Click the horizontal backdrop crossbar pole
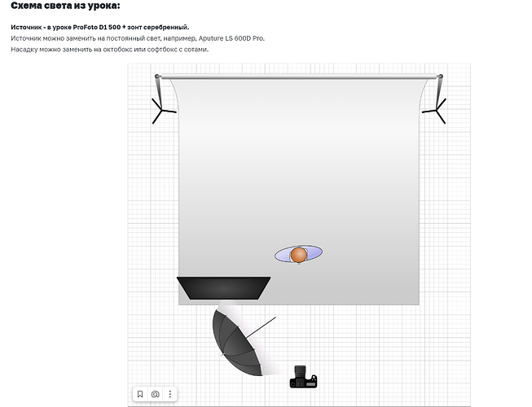 point(298,77)
